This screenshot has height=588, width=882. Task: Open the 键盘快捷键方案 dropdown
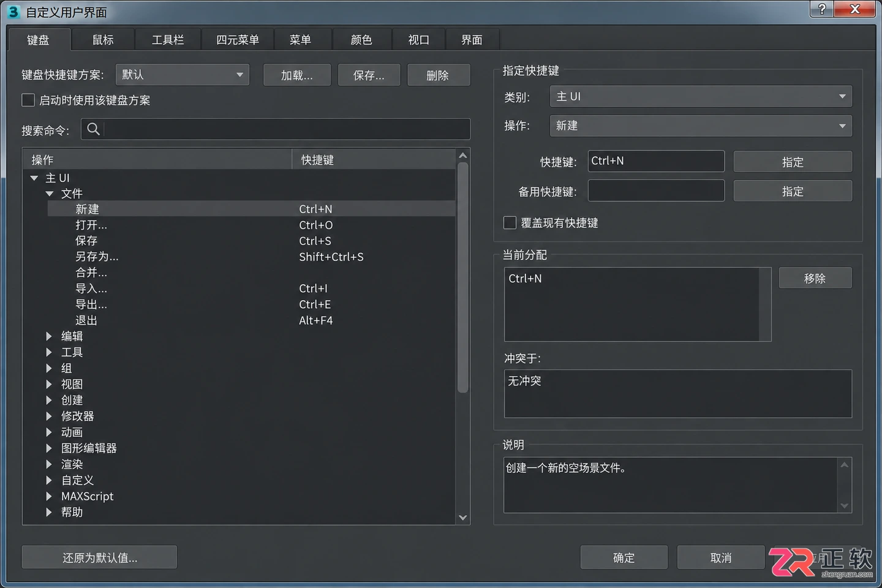183,75
